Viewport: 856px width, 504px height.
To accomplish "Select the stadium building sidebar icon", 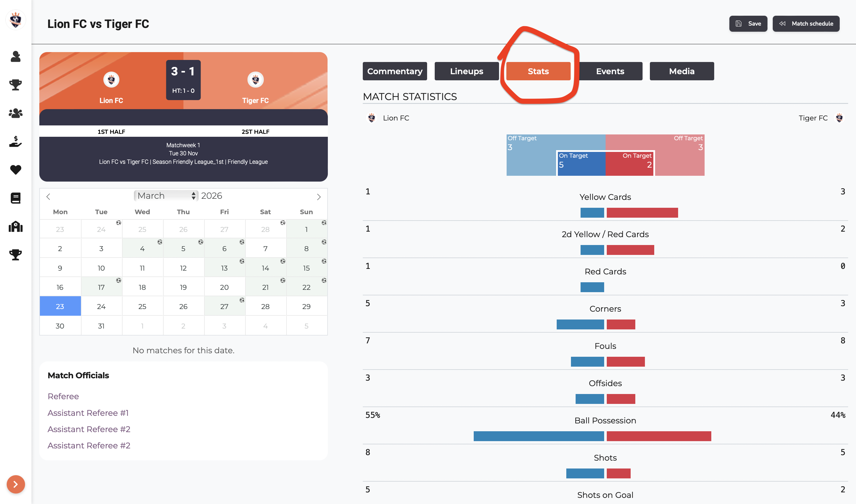I will click(x=16, y=226).
